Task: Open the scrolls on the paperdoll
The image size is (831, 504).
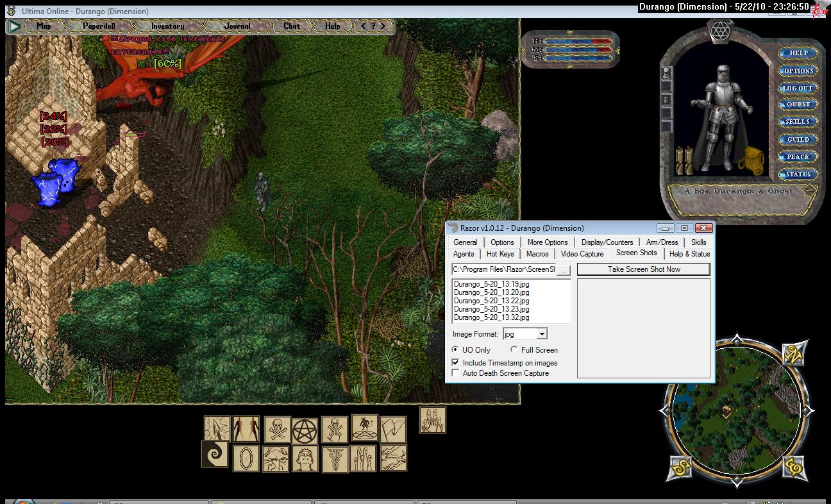Action: (x=685, y=160)
